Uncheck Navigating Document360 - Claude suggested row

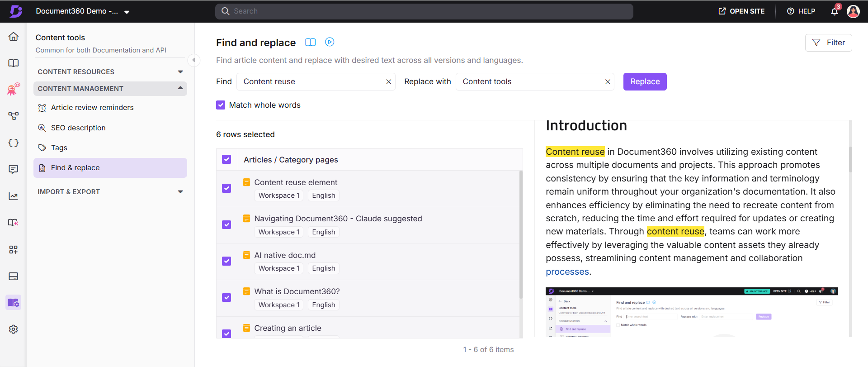[227, 225]
